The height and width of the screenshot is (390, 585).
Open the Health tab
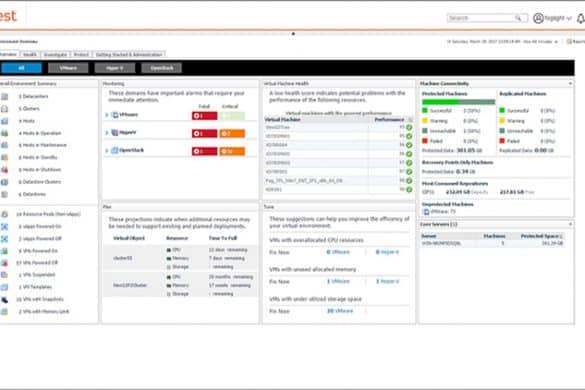[30, 54]
